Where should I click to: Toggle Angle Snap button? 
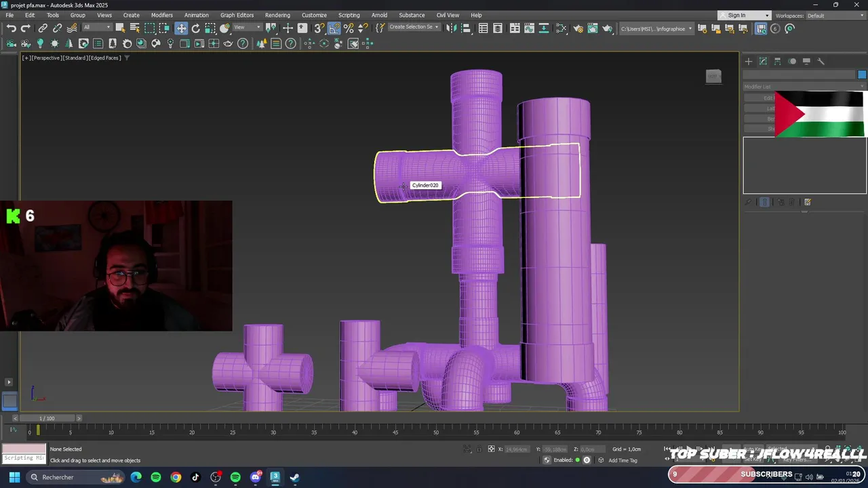[x=334, y=28]
